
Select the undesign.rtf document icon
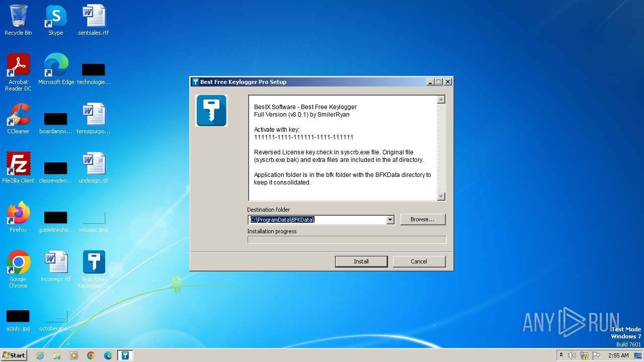(x=94, y=168)
